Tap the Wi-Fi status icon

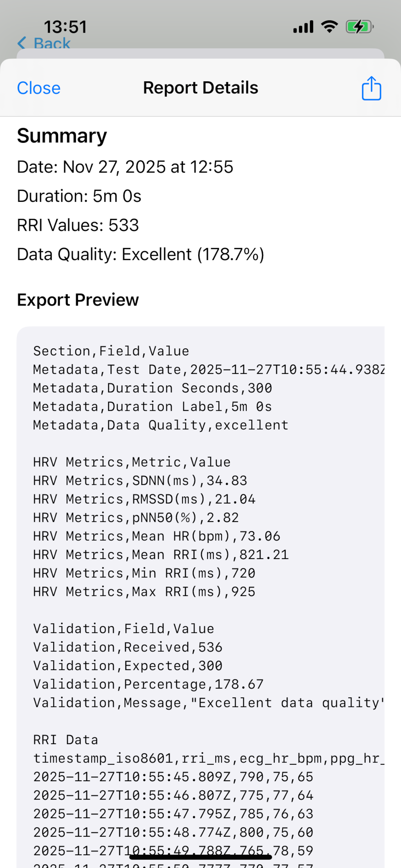(x=329, y=26)
